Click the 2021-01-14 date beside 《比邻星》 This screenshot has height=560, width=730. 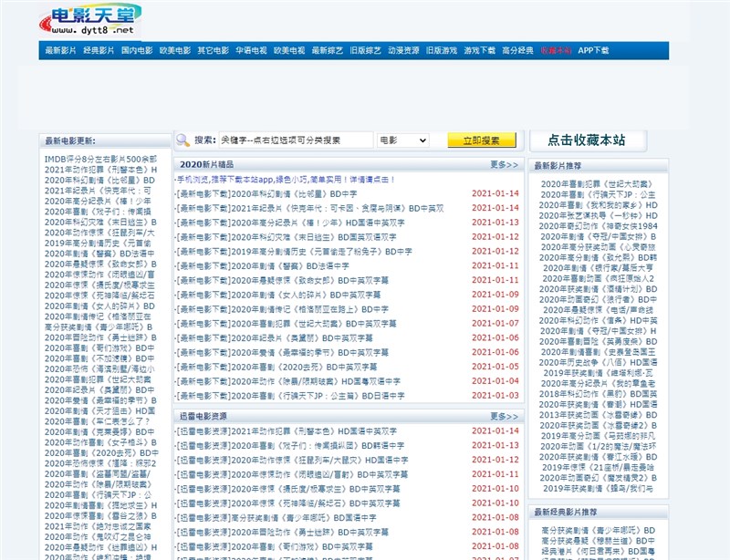point(495,193)
